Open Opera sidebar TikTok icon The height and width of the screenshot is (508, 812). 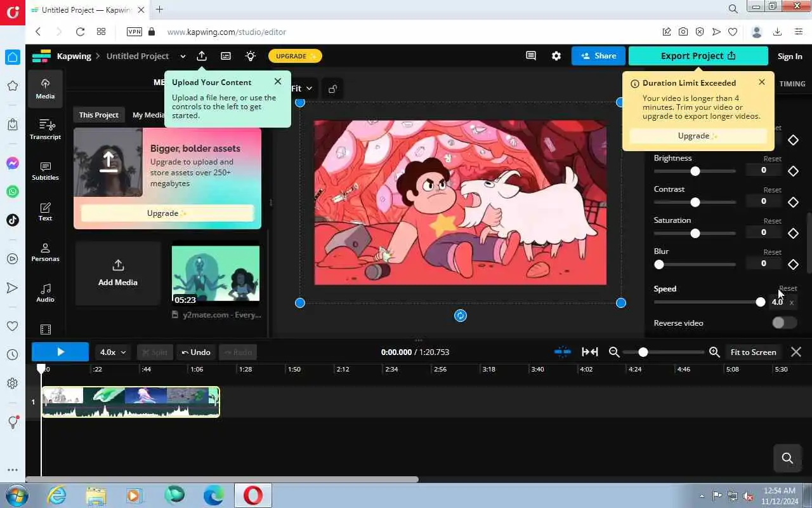pyautogui.click(x=13, y=220)
